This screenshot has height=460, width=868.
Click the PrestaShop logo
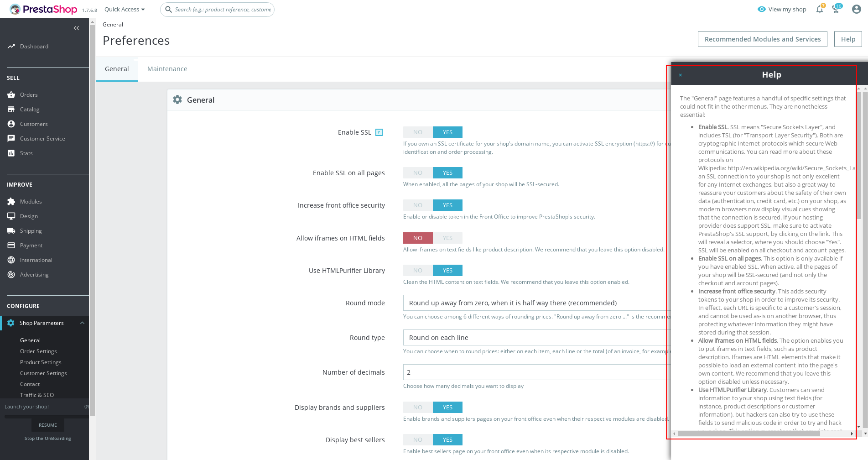(x=43, y=9)
